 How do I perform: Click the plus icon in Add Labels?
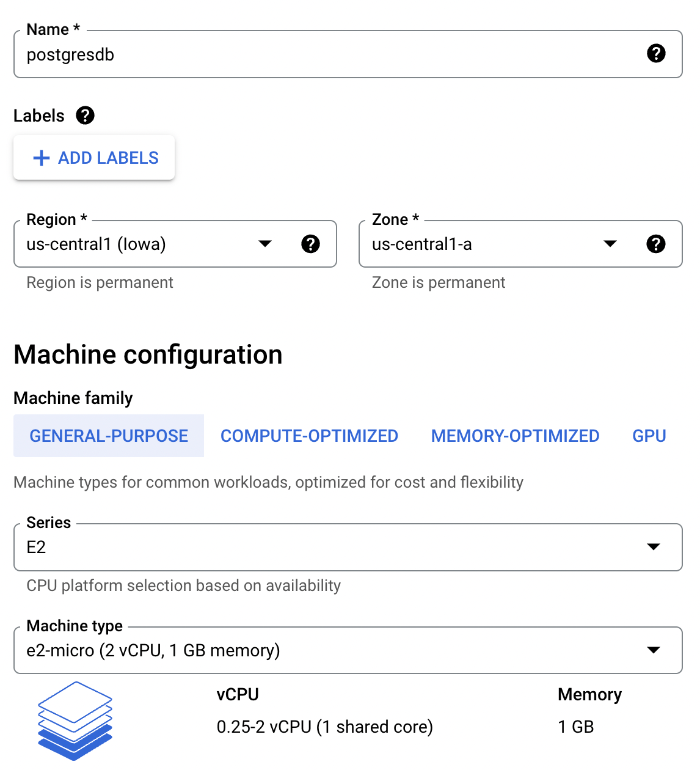42,158
